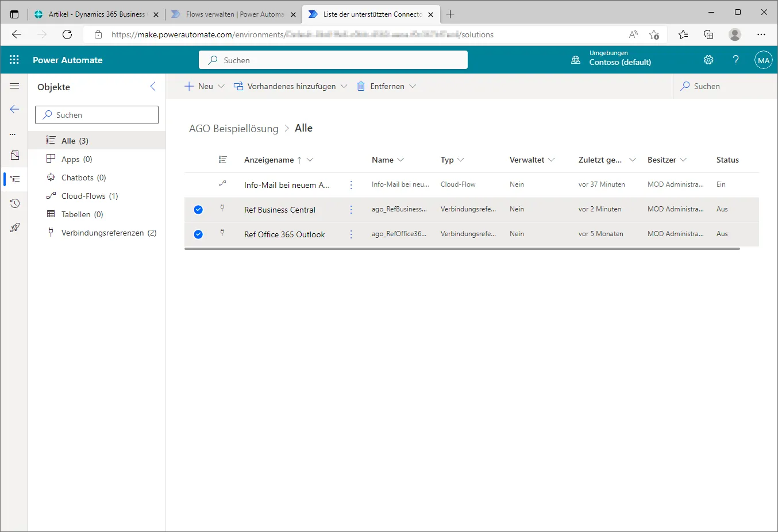Open the Name column filter menu

[401, 160]
